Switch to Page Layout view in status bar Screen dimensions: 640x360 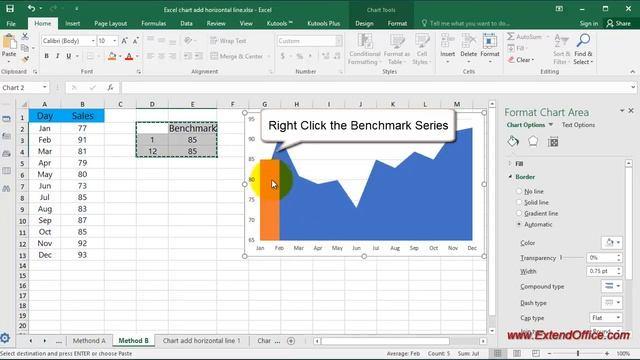[x=517, y=353]
